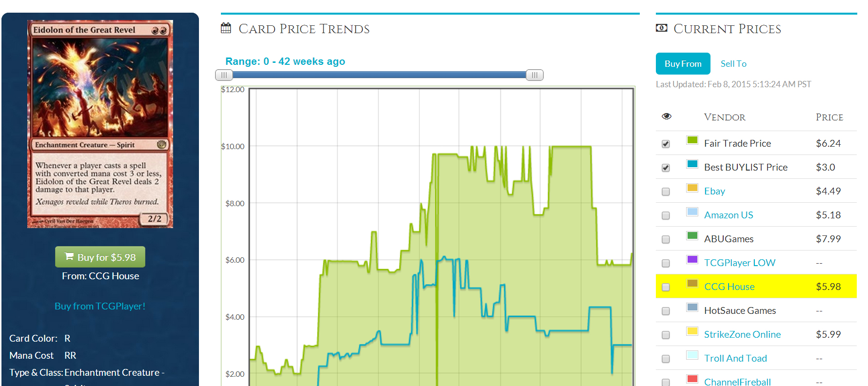Screen dimensions: 868x386
Task: Click the teal Best BUYLIST Price swatch
Action: [x=692, y=164]
